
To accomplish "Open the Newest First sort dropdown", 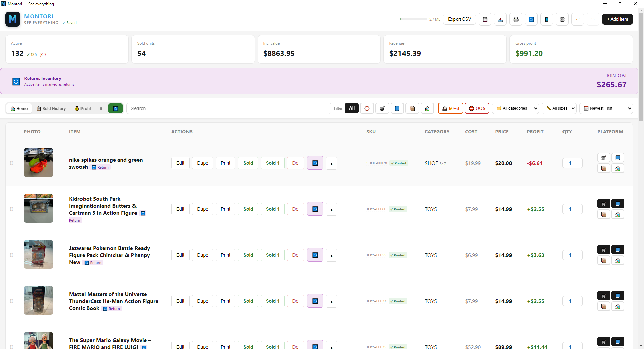I will [x=606, y=108].
